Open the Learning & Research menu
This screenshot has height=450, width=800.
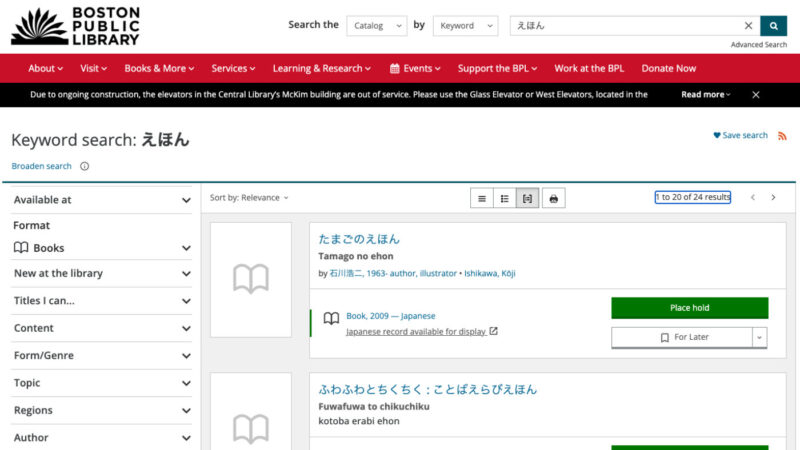tap(321, 68)
